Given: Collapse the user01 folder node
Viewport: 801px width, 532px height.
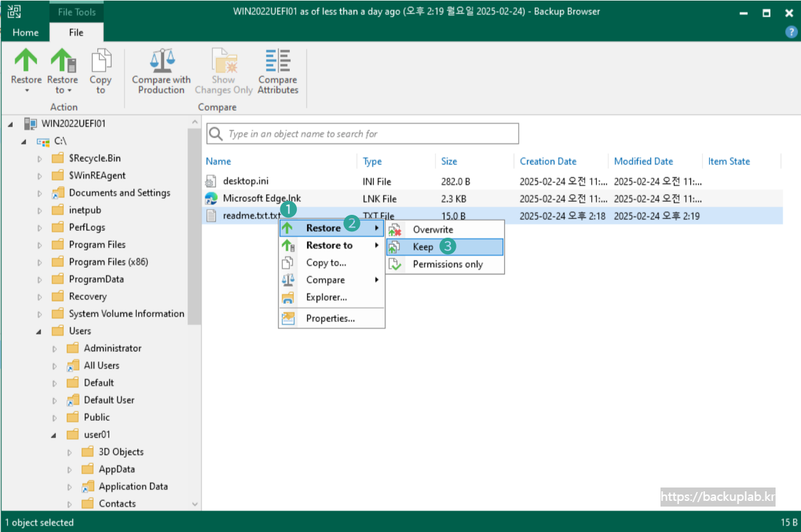Looking at the screenshot, I should [54, 435].
